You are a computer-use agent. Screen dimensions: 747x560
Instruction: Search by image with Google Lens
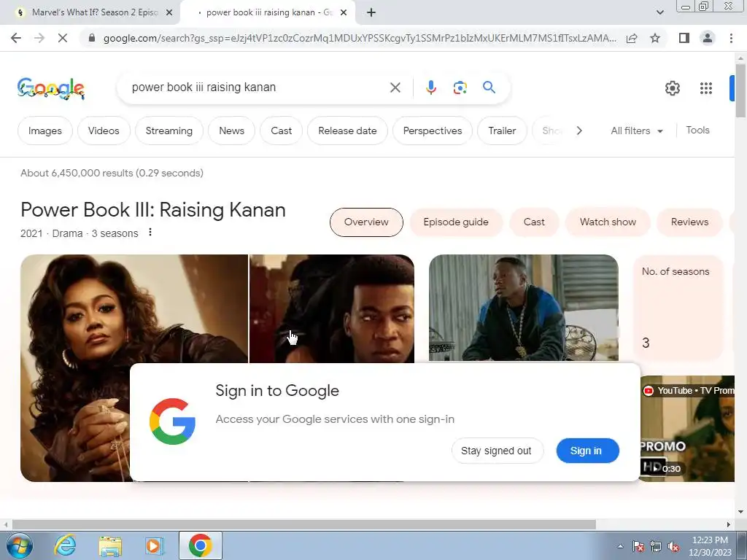(x=460, y=87)
